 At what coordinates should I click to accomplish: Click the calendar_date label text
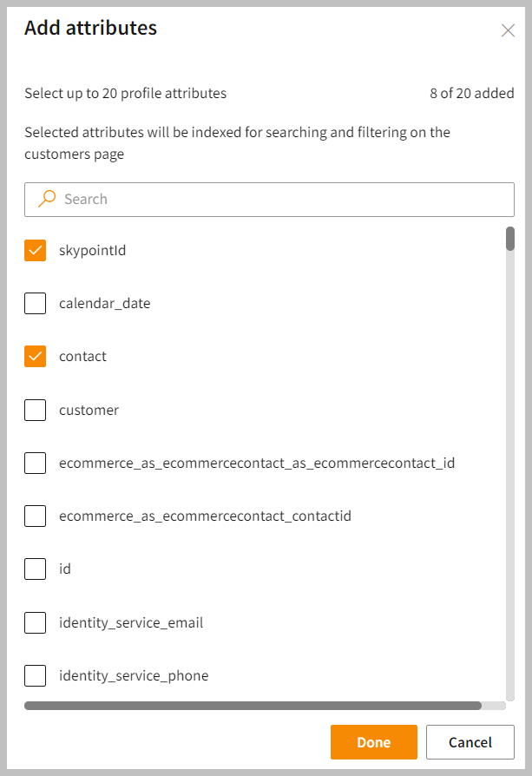click(104, 304)
